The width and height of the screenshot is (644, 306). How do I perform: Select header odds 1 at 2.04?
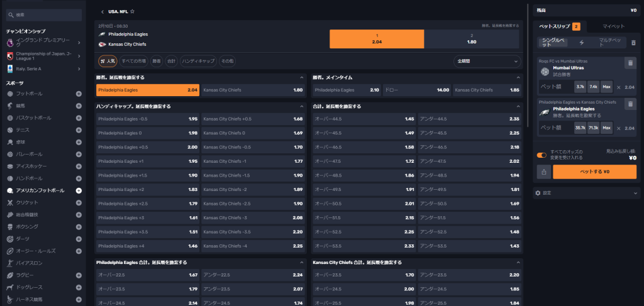click(x=377, y=39)
